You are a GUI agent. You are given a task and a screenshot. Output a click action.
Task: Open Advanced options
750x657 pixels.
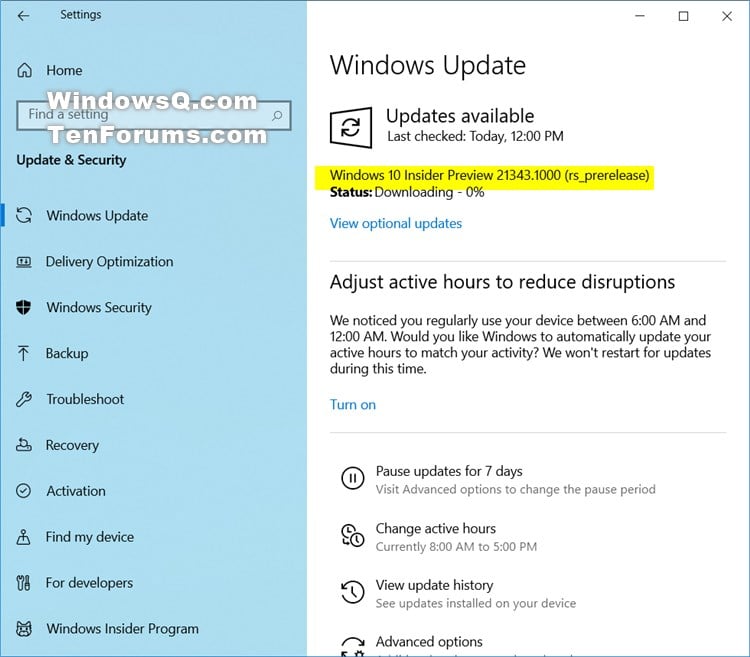(x=429, y=642)
